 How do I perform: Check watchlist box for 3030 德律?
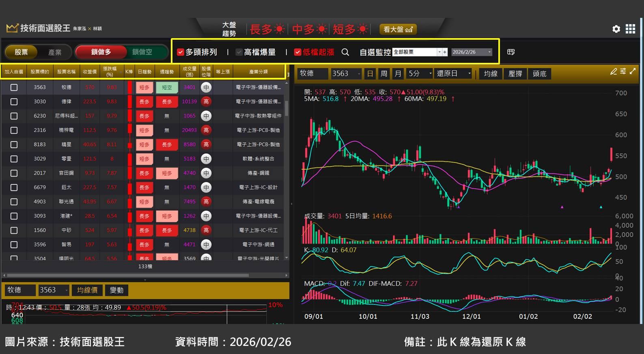point(14,102)
